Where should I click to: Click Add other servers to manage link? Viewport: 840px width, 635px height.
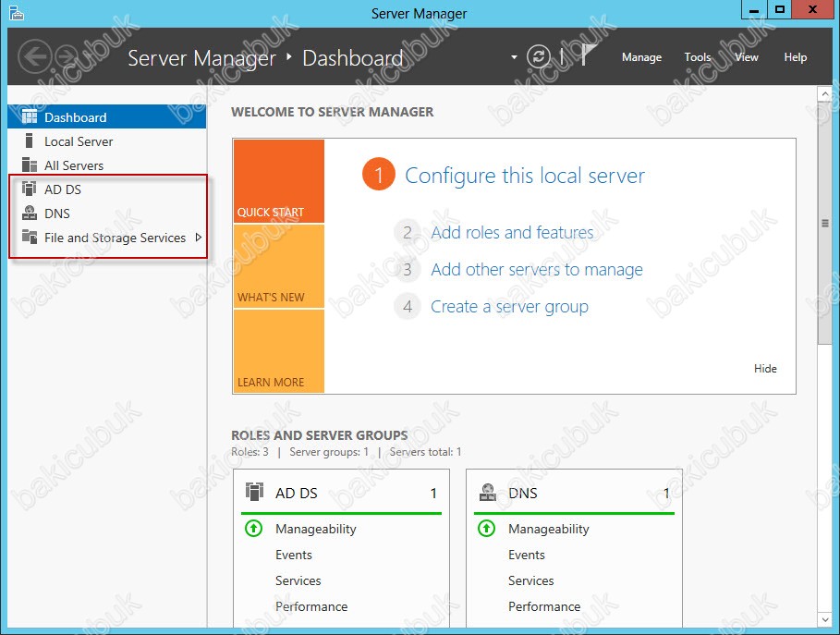(537, 270)
